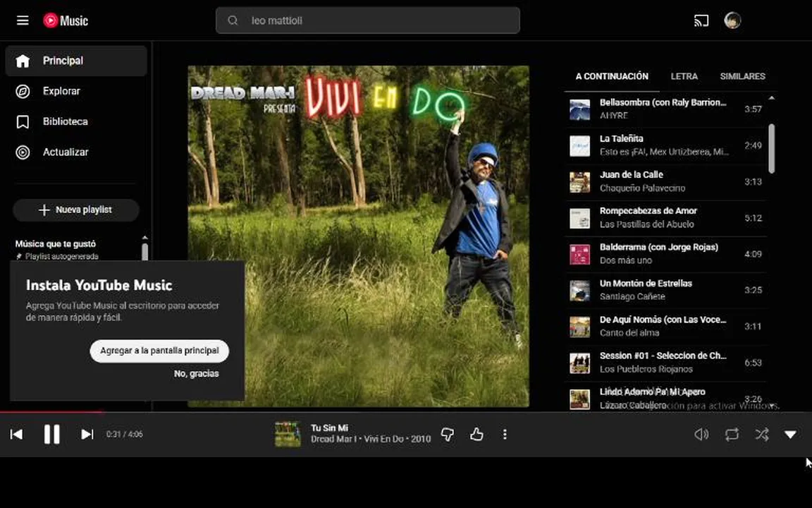
Task: Click the Actualizar circle icon
Action: coord(23,152)
